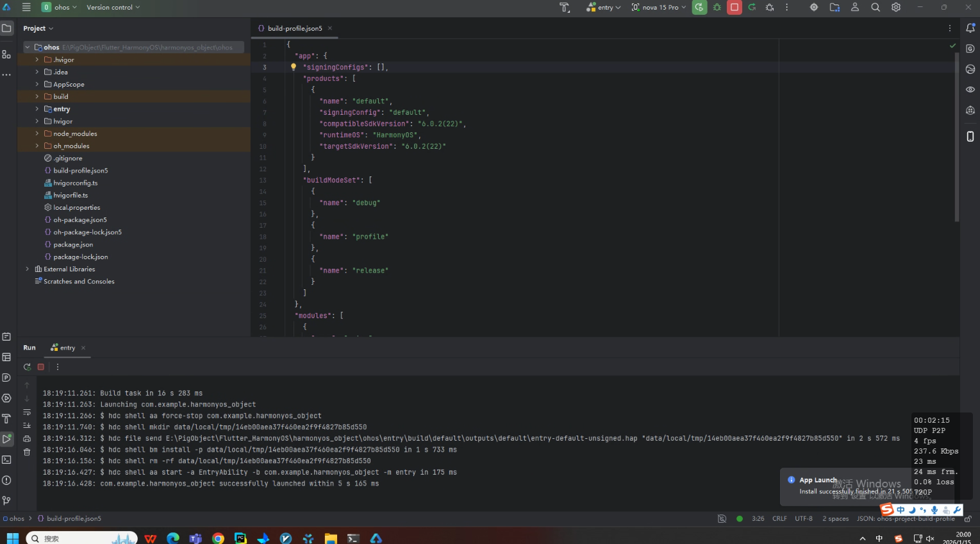Image resolution: width=980 pixels, height=544 pixels.
Task: Open editor tab options vertical dots
Action: 950,28
